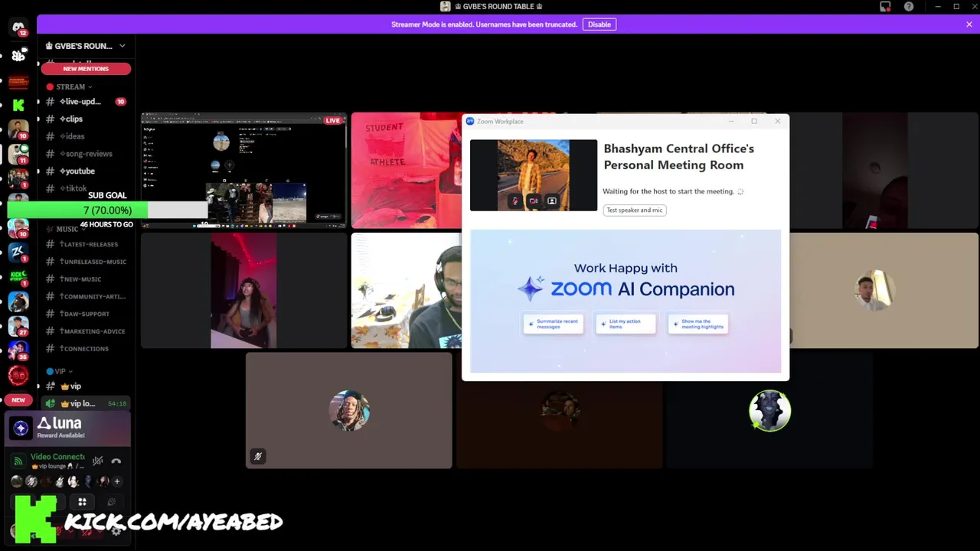The width and height of the screenshot is (980, 551).
Task: Toggle noise suppression in voice panel
Action: pyautogui.click(x=98, y=461)
